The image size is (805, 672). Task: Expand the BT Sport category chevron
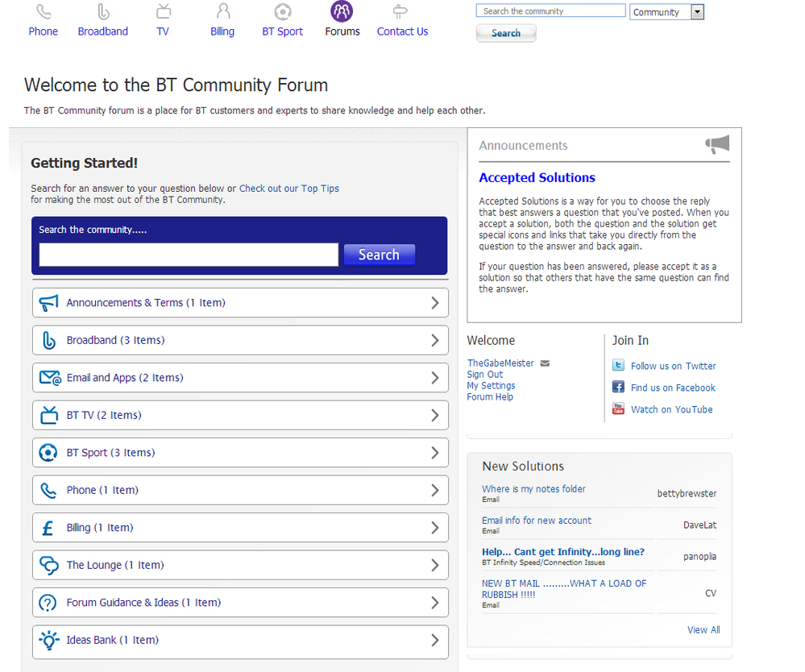pyautogui.click(x=435, y=453)
